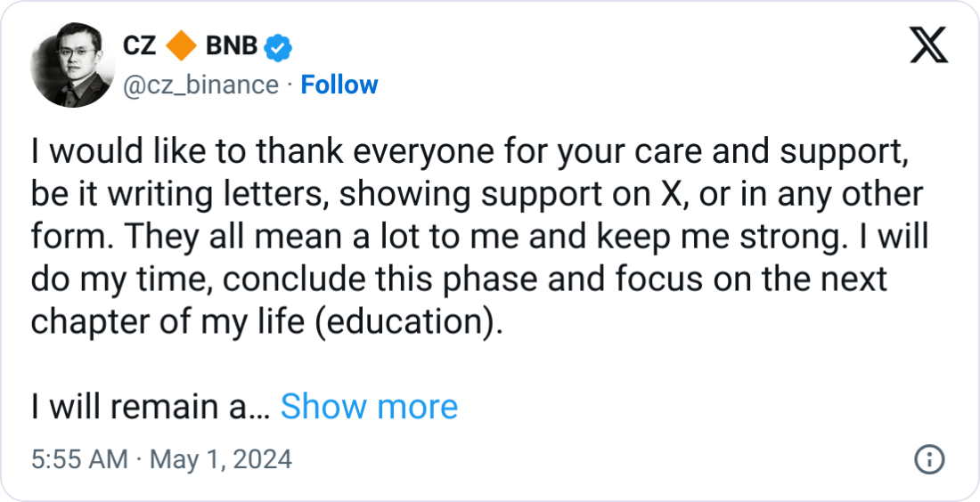Click the X logo in the corner
The width and height of the screenshot is (980, 502).
click(x=927, y=45)
